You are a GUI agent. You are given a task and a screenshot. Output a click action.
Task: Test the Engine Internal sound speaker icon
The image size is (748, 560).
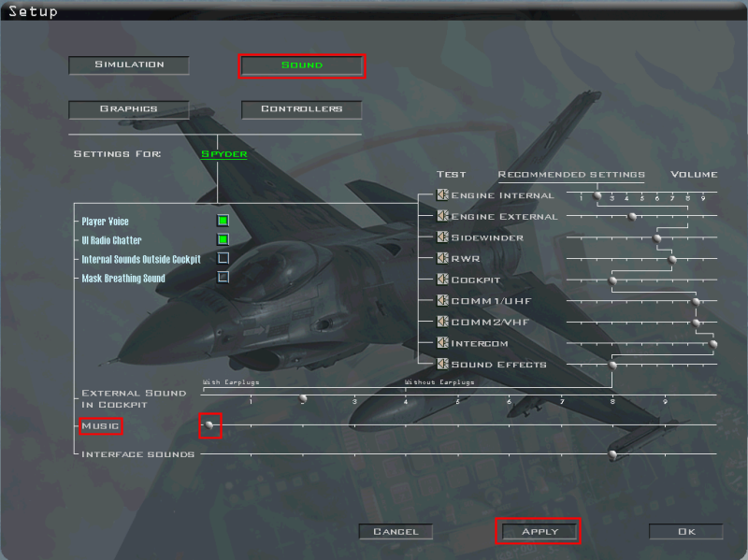pyautogui.click(x=443, y=195)
